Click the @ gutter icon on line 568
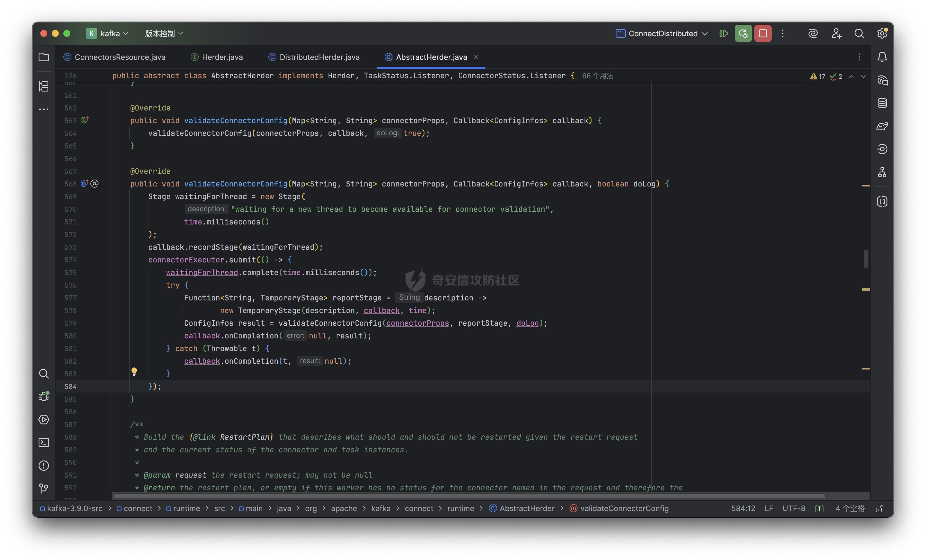Image resolution: width=926 pixels, height=560 pixels. (94, 184)
